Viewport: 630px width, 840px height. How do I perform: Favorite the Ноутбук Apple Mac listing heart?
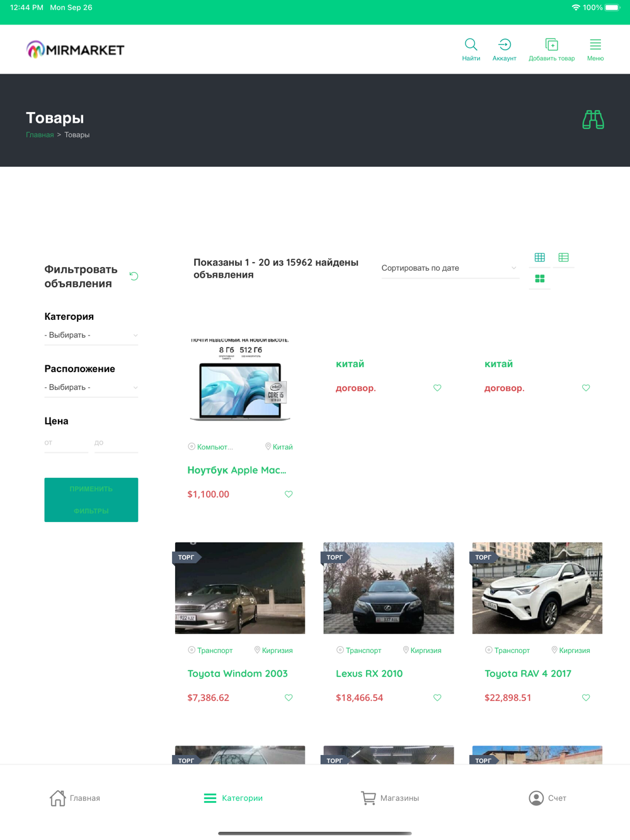coord(289,494)
